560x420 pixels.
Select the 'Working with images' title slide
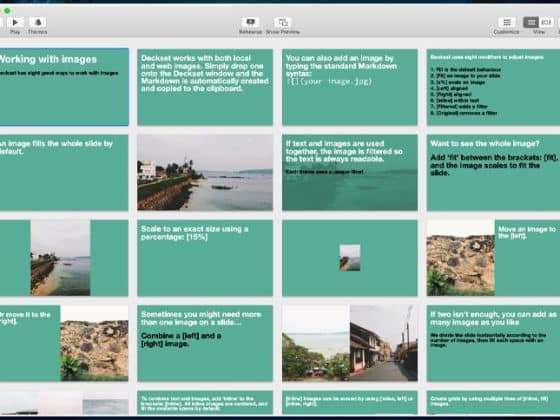click(64, 87)
